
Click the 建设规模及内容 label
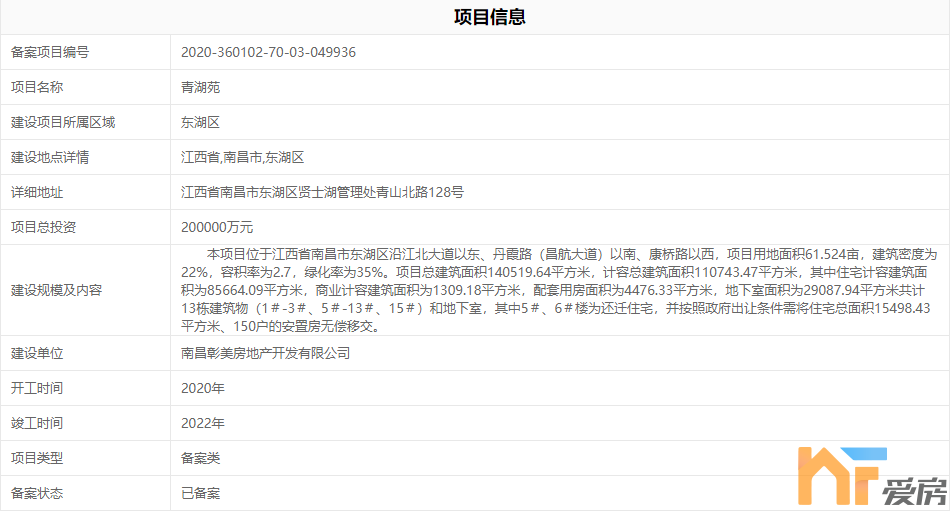pyautogui.click(x=56, y=290)
